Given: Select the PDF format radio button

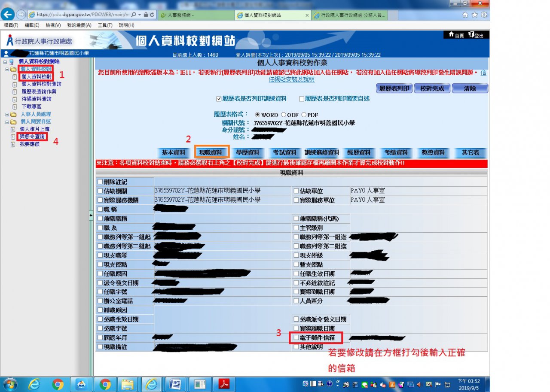Looking at the screenshot, I should pyautogui.click(x=304, y=115).
